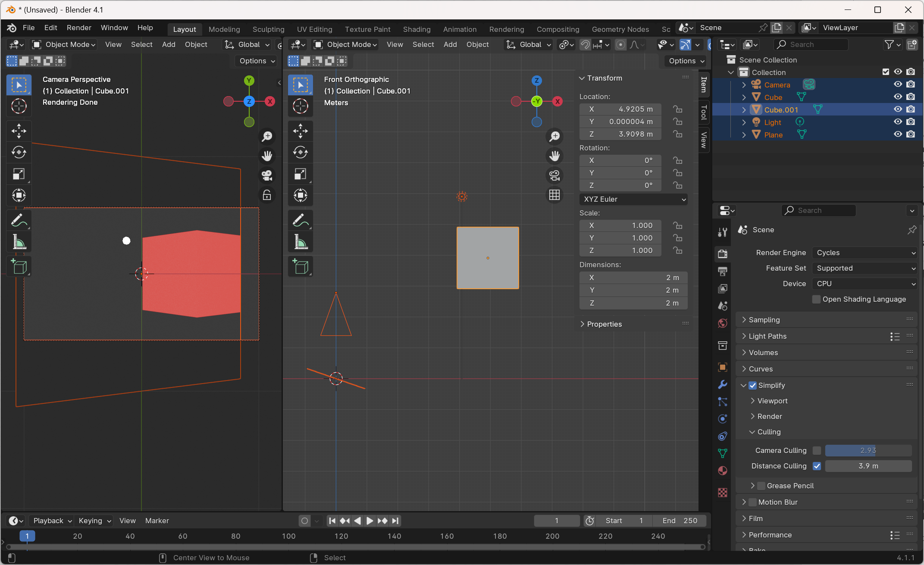Select the Cursor tool in the front viewport
Image resolution: width=924 pixels, height=565 pixels.
[x=301, y=106]
